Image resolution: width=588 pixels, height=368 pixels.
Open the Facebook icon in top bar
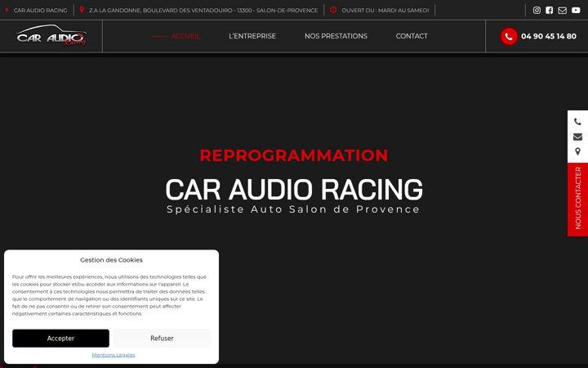point(549,10)
